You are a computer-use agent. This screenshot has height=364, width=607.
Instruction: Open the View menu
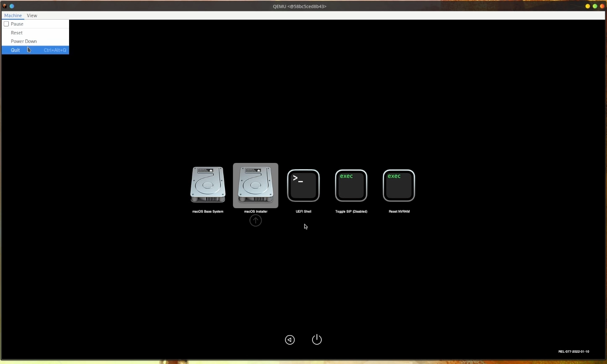(x=32, y=15)
